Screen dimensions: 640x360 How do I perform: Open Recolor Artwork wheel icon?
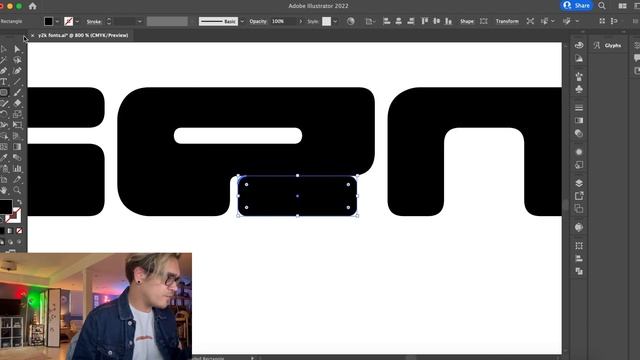[x=351, y=21]
